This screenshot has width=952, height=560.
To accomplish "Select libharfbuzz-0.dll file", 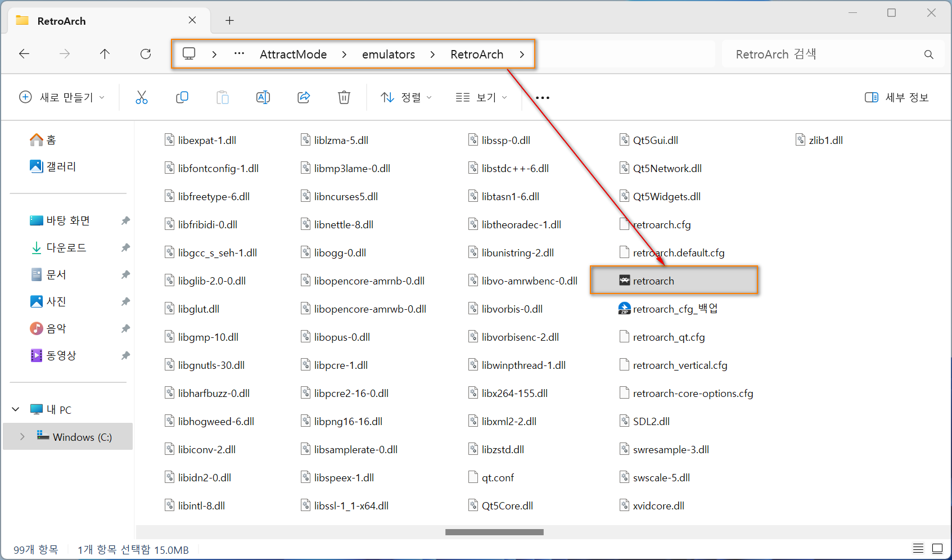I will click(x=207, y=393).
